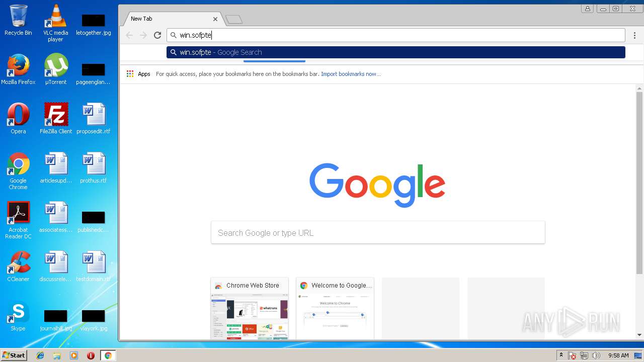Show hidden system tray icons

tap(561, 355)
